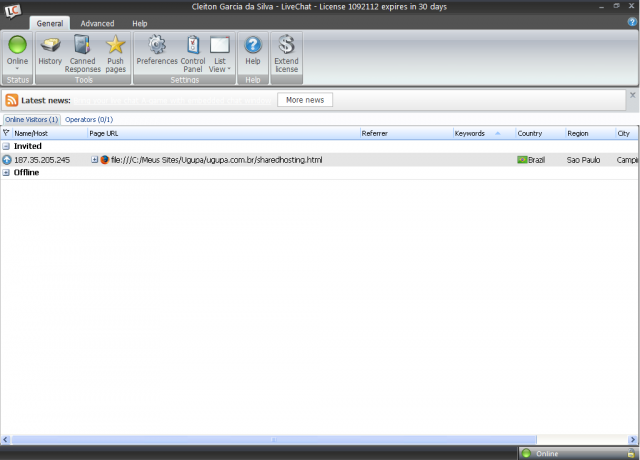Image resolution: width=640 pixels, height=460 pixels.
Task: Expand the Offline group
Action: pos(6,173)
